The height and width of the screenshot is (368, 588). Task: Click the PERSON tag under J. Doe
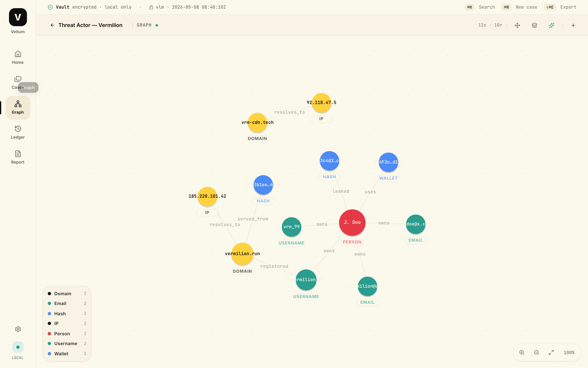(352, 242)
